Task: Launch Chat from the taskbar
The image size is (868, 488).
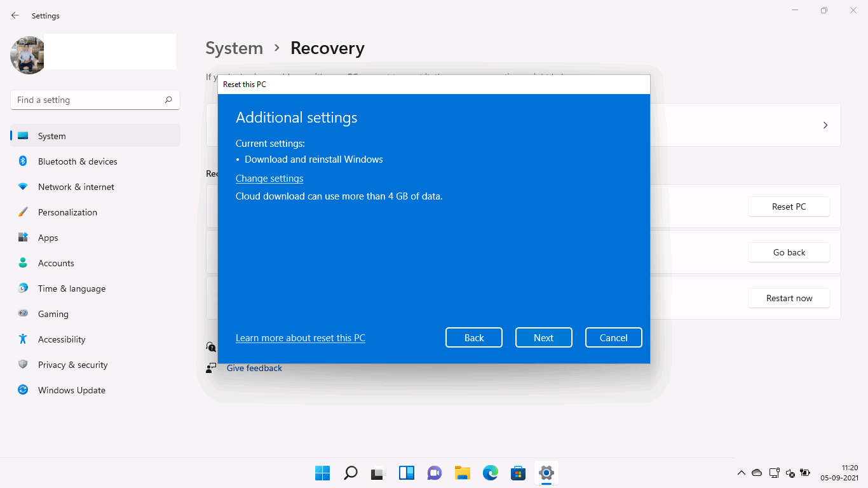Action: [x=435, y=473]
